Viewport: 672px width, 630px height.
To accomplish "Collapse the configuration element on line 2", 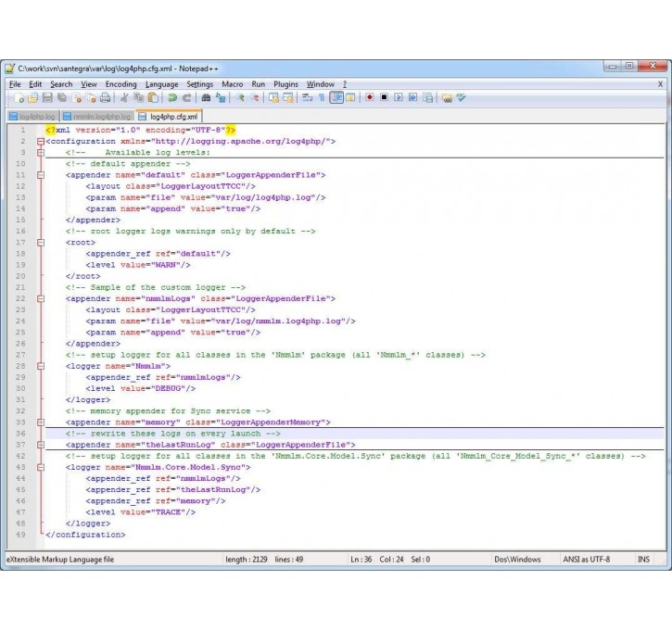I will pyautogui.click(x=40, y=142).
